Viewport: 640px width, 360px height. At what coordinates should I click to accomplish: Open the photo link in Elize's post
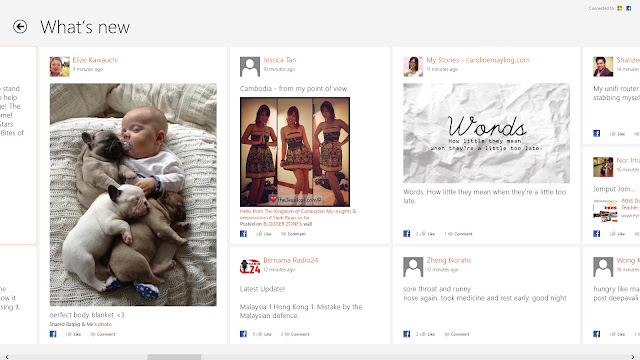coord(104,324)
